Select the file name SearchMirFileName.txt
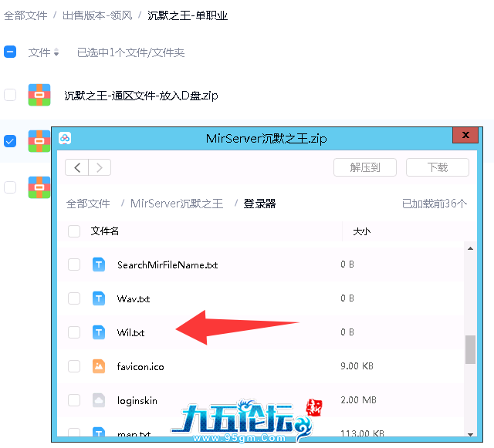The width and height of the screenshot is (494, 448). [167, 265]
